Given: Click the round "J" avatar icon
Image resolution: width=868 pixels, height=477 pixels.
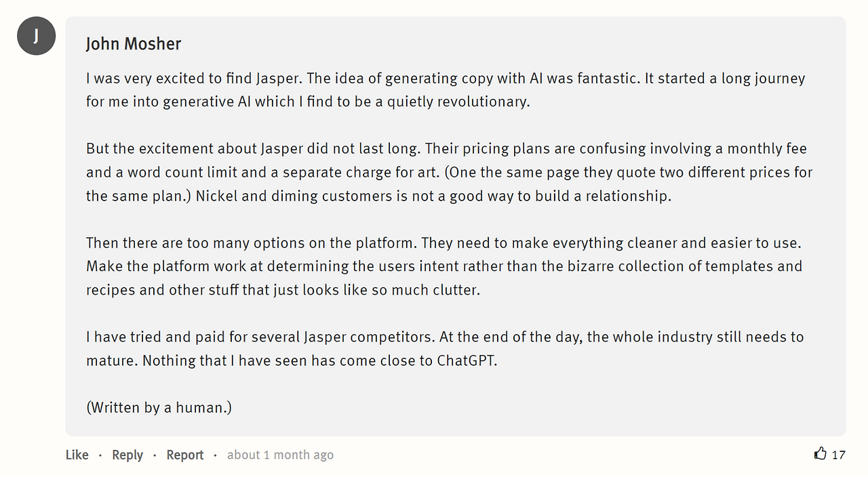Looking at the screenshot, I should click(x=36, y=36).
